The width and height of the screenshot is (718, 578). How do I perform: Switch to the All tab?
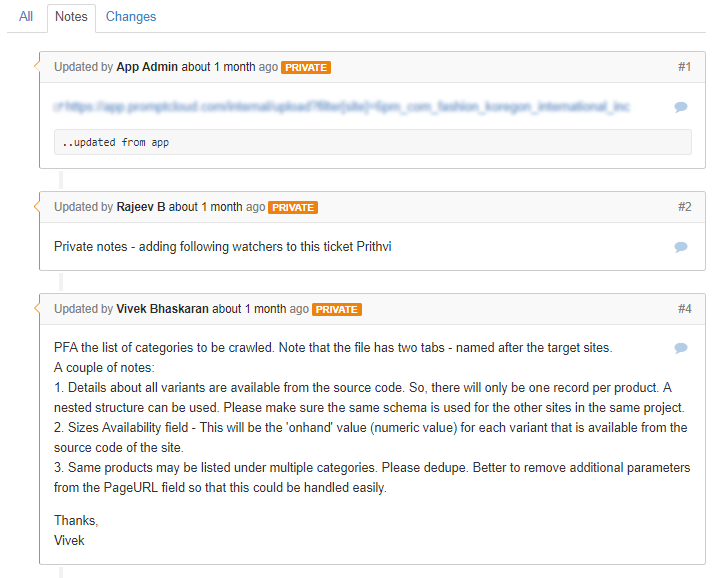pyautogui.click(x=26, y=17)
